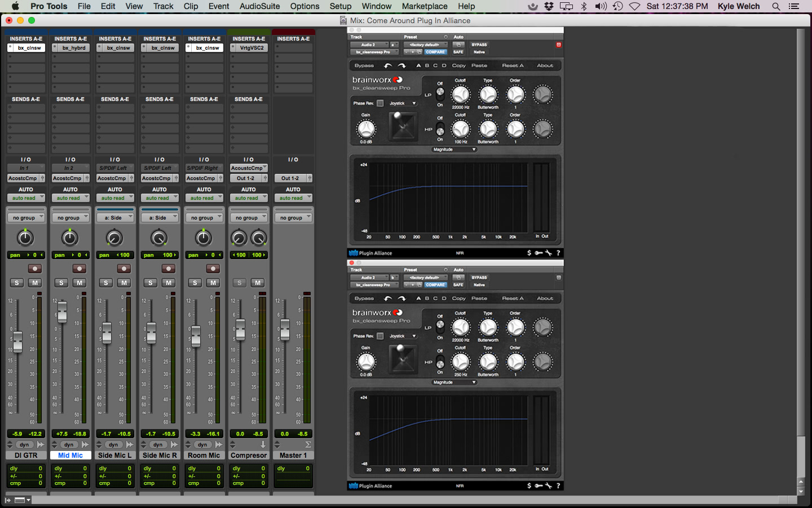Screen dimensions: 812x508
Task: Arm record on DI GTR track
Action: 35,269
